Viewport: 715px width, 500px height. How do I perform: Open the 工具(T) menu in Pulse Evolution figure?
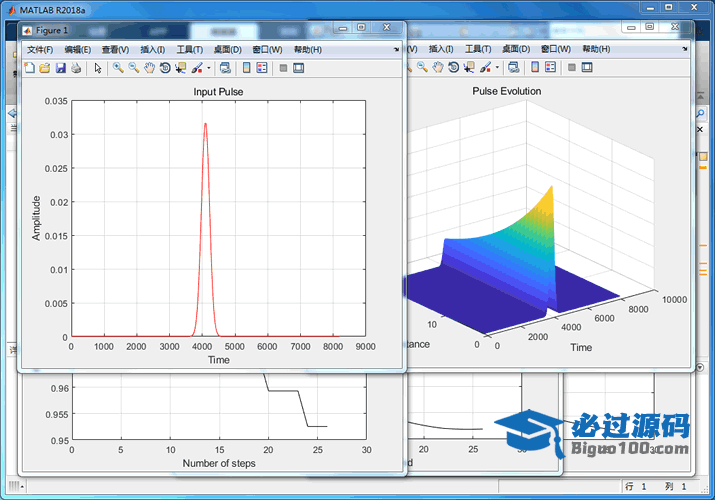478,49
